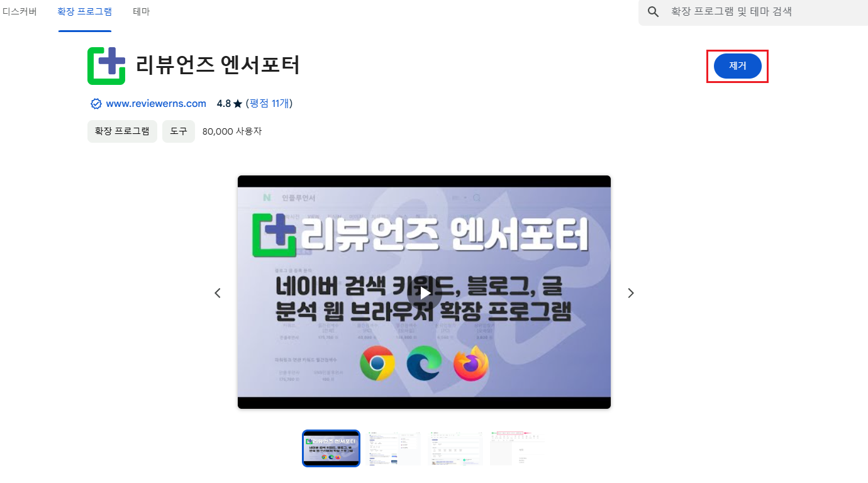The image size is (868, 483).
Task: Switch to the 테마 tab
Action: [142, 12]
